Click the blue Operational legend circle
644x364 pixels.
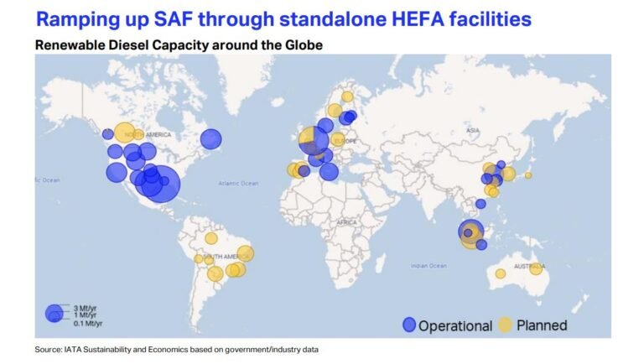click(409, 325)
